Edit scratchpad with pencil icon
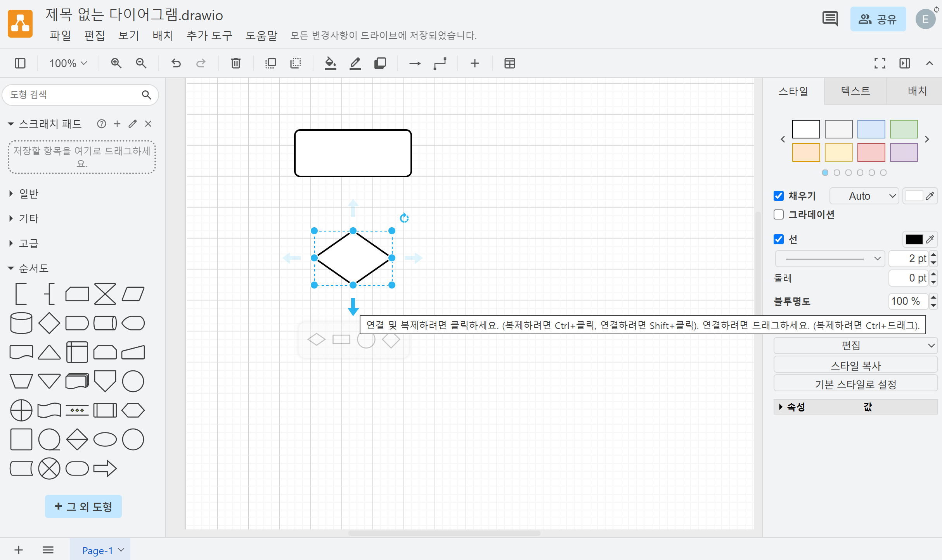This screenshot has width=942, height=560. click(133, 124)
